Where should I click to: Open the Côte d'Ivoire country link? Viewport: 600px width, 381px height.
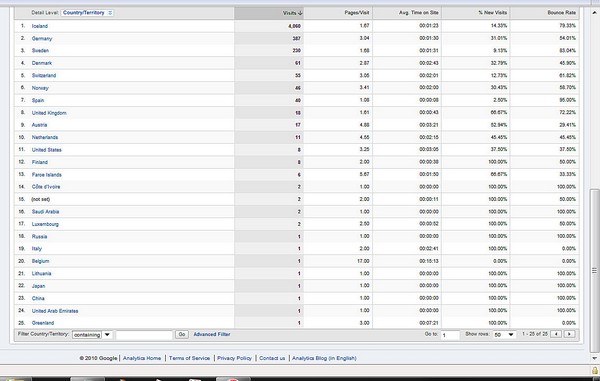click(x=46, y=187)
